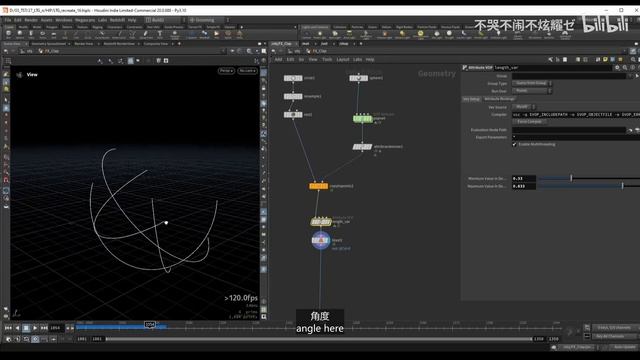Switch to the Composite View tab
This screenshot has width=640, height=360.
coord(156,44)
